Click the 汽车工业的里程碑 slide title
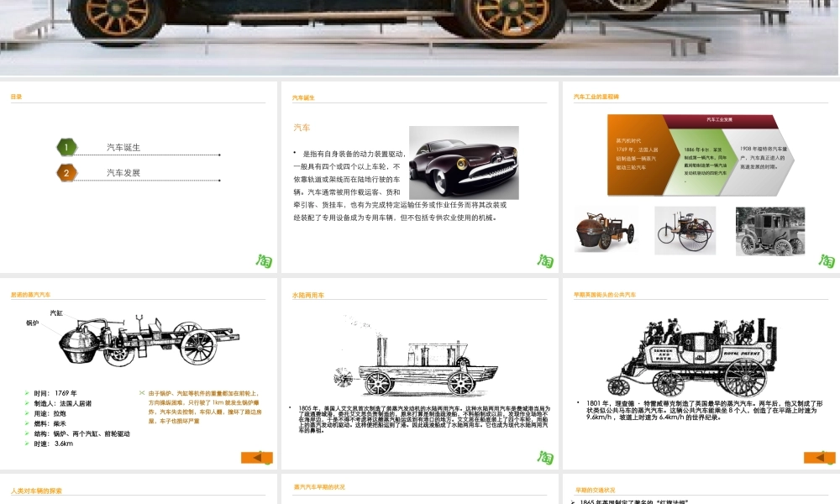The image size is (840, 504). click(596, 97)
